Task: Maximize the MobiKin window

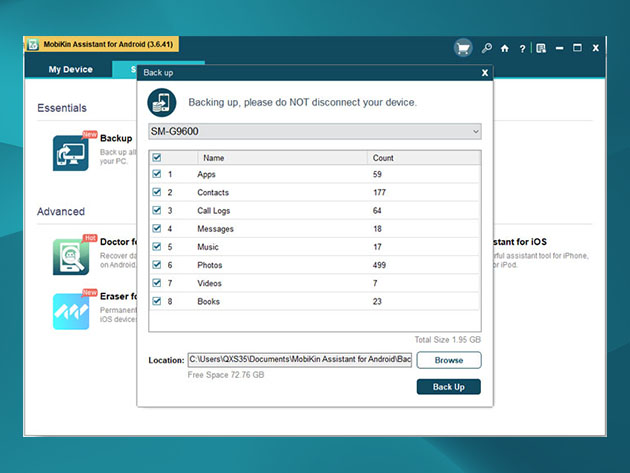Action: [x=577, y=48]
